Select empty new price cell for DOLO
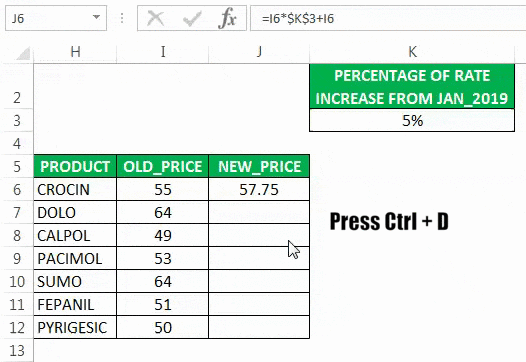Image resolution: width=526 pixels, height=362 pixels. (x=259, y=212)
